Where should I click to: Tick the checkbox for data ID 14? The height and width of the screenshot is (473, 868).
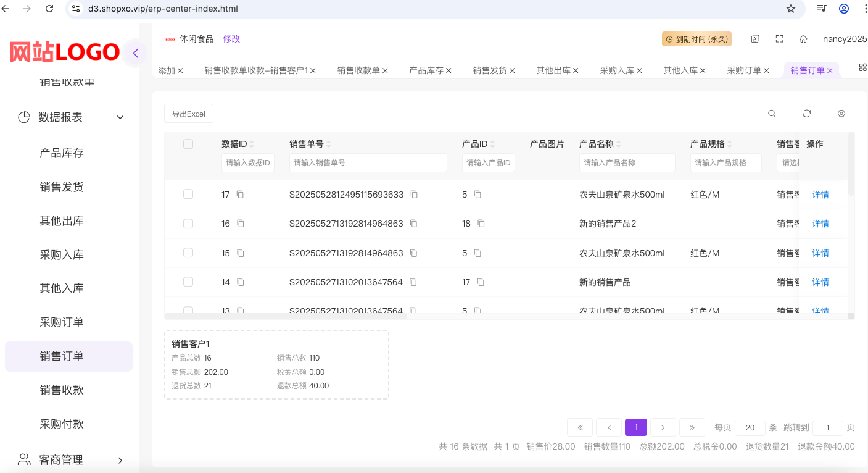click(188, 282)
